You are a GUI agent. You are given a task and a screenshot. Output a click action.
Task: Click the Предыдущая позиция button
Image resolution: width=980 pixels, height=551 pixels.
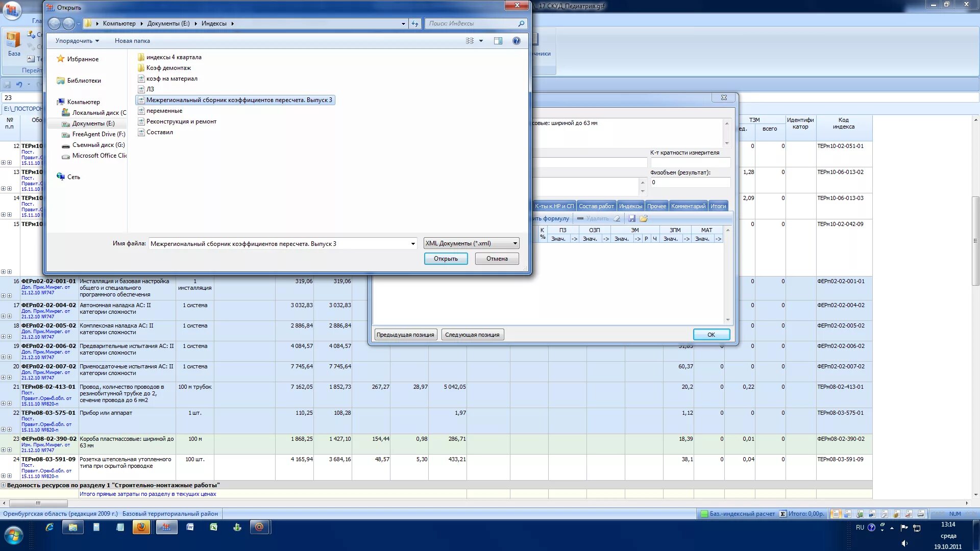tap(405, 335)
